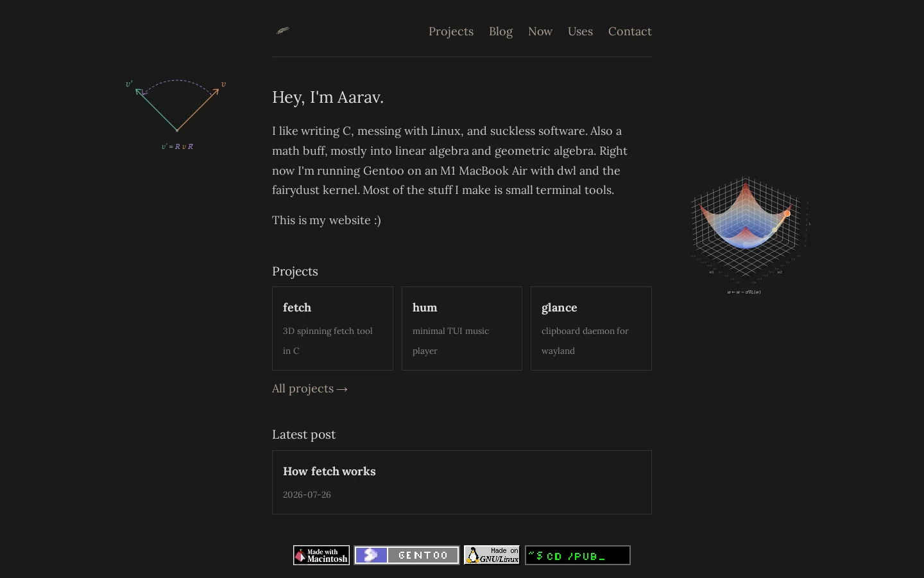Click the Gentoo badge
The height and width of the screenshot is (578, 924).
click(x=407, y=556)
